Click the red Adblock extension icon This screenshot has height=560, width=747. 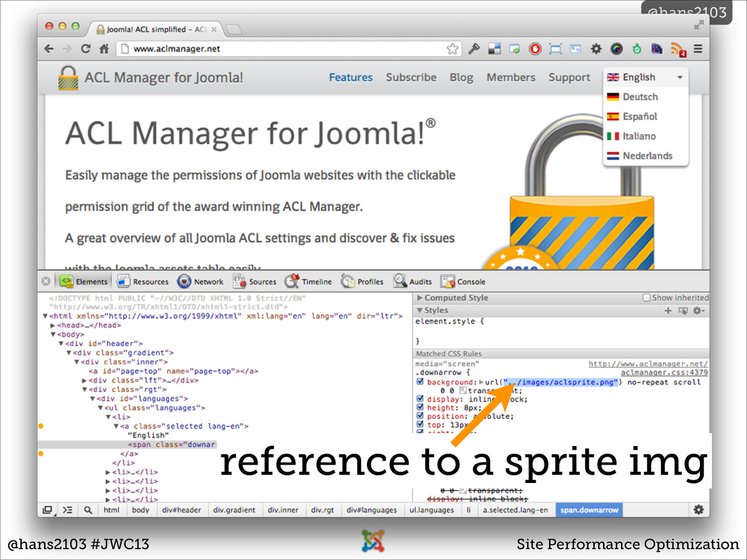535,49
